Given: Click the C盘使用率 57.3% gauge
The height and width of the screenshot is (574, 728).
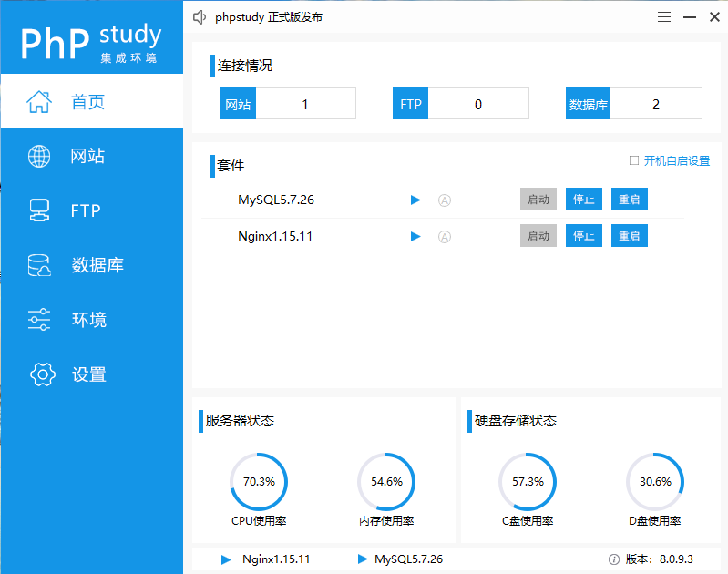Looking at the screenshot, I should tap(528, 482).
